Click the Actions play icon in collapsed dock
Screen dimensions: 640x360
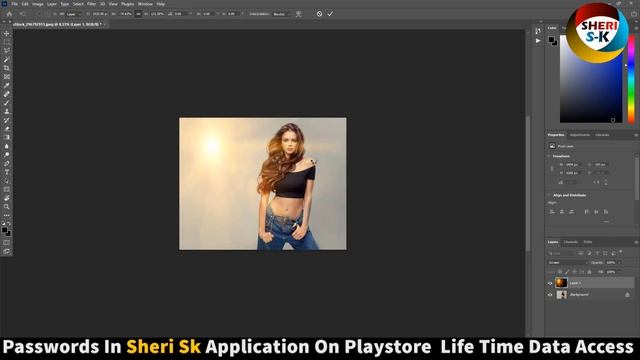tap(538, 41)
